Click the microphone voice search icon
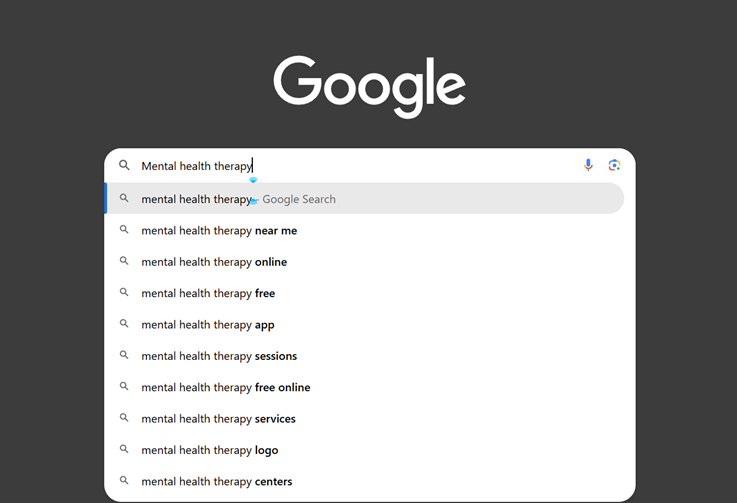 [x=588, y=165]
